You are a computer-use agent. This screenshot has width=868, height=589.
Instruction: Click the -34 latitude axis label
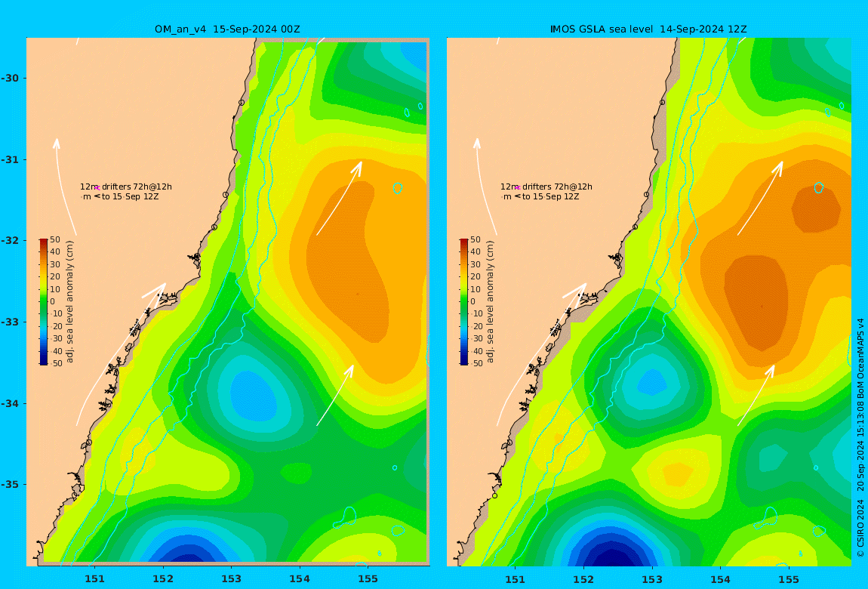click(x=10, y=403)
